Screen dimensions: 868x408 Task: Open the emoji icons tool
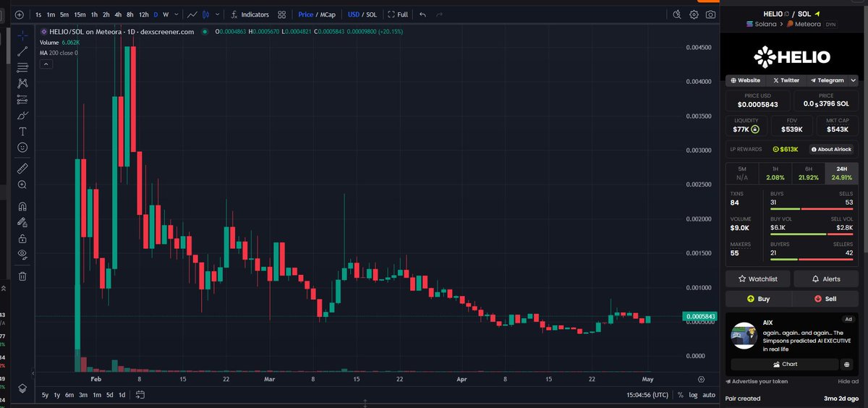[22, 147]
